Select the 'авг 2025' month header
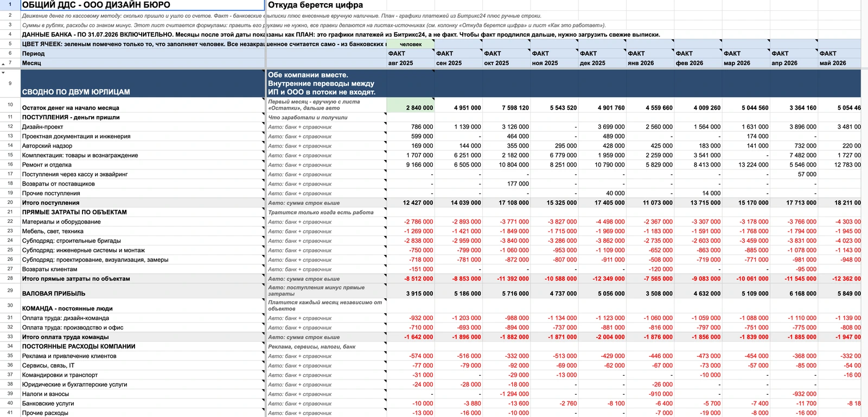Viewport: 868px width, 417px height. pyautogui.click(x=411, y=63)
